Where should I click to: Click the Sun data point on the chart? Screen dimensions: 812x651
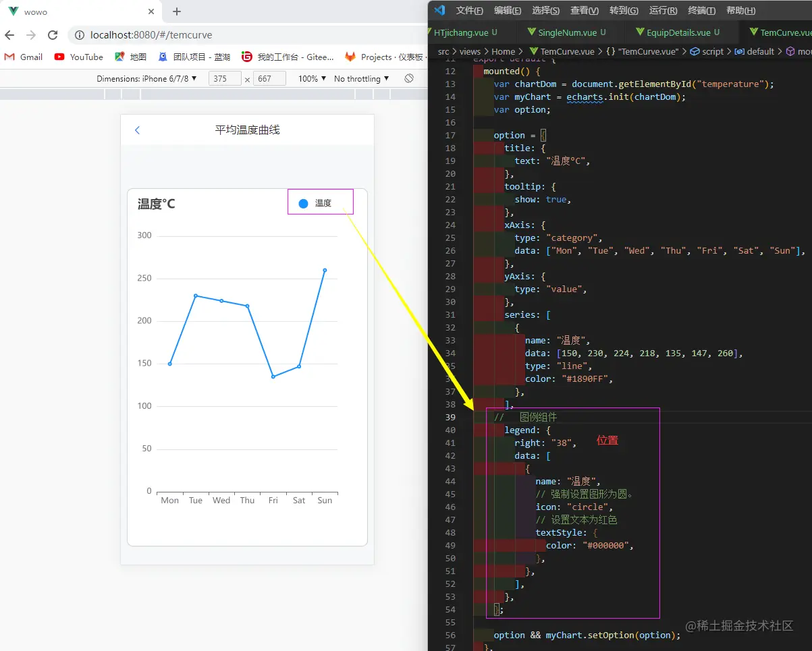click(325, 270)
